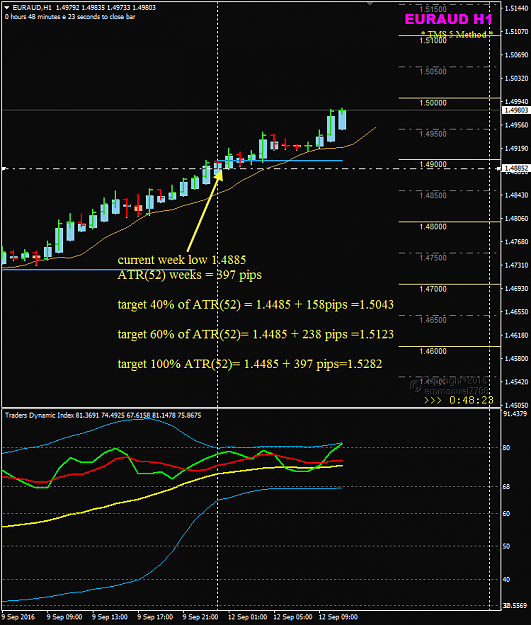Viewport: 531px width, 625px height.
Task: Click the 1.48060 price scale value
Action: [516, 219]
